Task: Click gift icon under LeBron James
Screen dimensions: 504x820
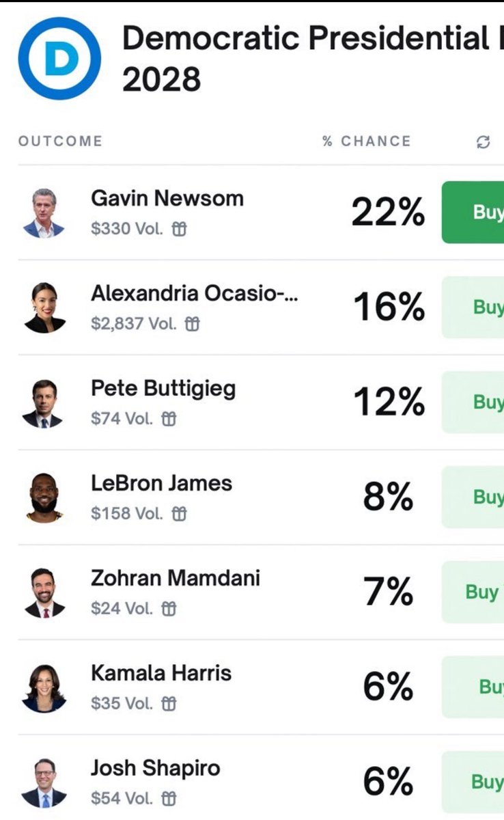Action: click(x=179, y=514)
